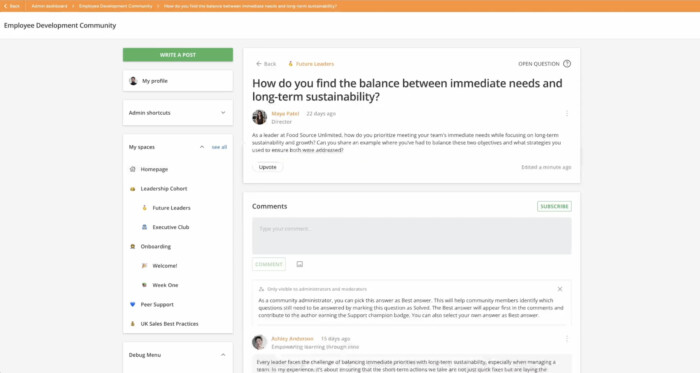Open Maya Patel's profile name link
Screen dimensions: 700x373
(x=285, y=114)
